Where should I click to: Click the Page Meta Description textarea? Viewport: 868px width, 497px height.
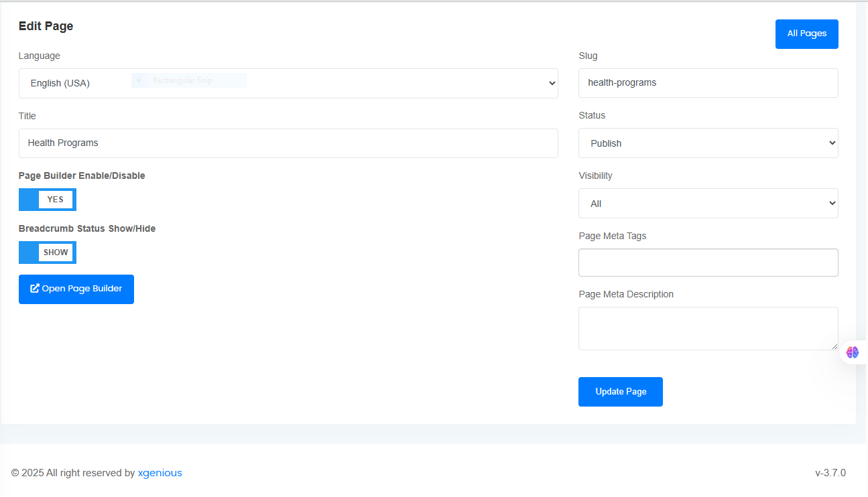coord(708,328)
